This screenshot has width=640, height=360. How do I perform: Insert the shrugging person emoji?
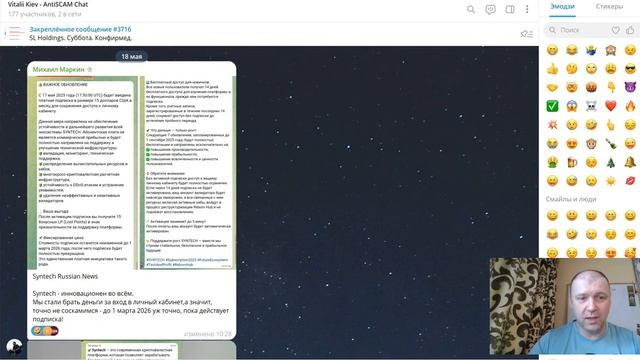(591, 50)
